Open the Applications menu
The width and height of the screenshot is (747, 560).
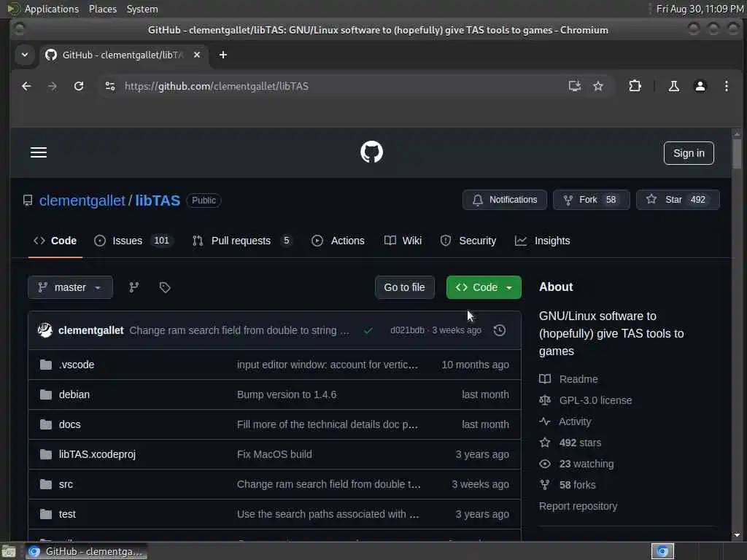pyautogui.click(x=52, y=9)
